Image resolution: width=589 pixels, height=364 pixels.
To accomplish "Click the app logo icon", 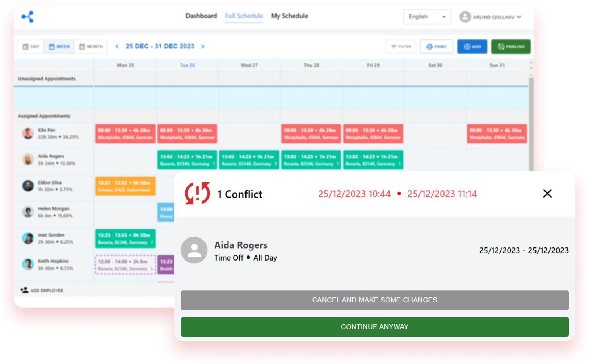I will (x=28, y=17).
